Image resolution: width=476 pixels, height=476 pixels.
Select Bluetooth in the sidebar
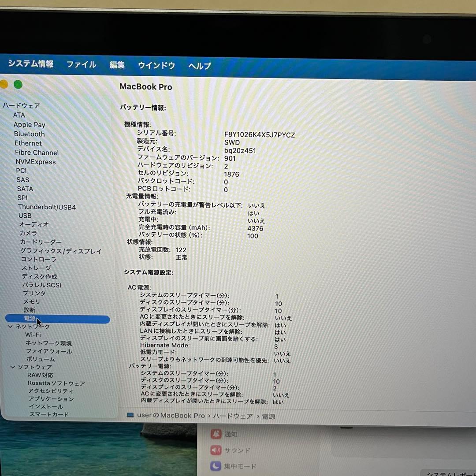[x=29, y=134]
